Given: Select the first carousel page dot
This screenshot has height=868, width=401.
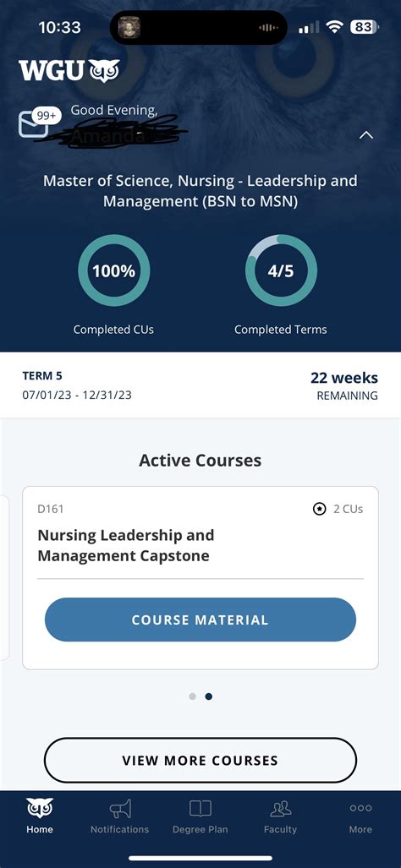Looking at the screenshot, I should pyautogui.click(x=192, y=696).
